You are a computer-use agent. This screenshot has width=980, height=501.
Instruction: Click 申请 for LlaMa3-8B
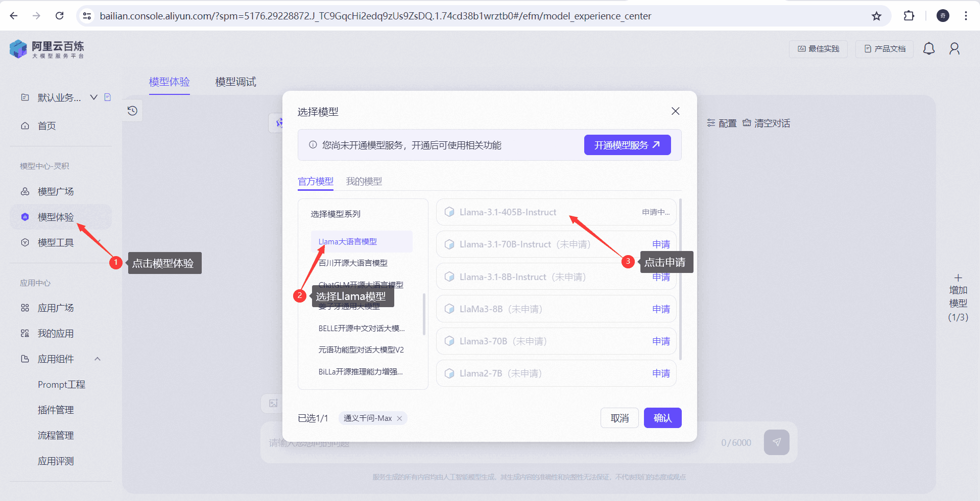661,309
